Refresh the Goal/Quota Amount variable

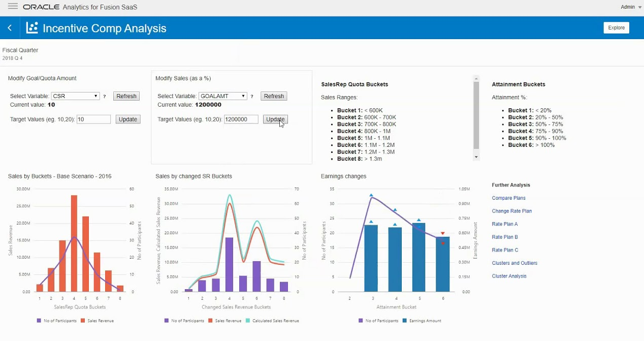pyautogui.click(x=126, y=96)
